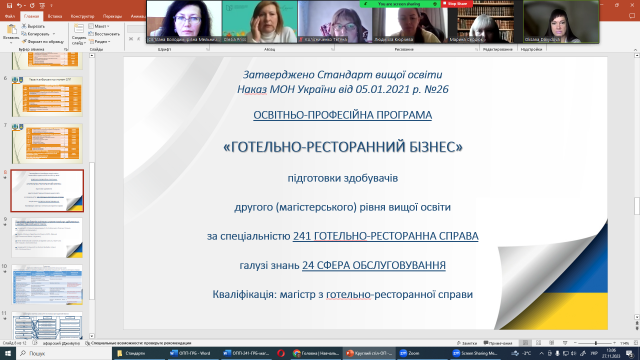Screen dimensions: 640x360
Task: Undo the last action
Action: [x=19, y=6]
